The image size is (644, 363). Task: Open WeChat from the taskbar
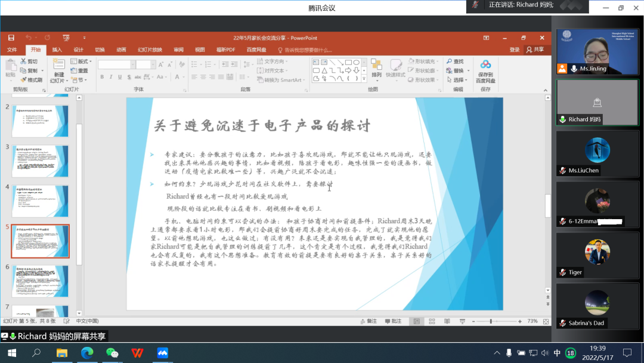pyautogui.click(x=112, y=353)
